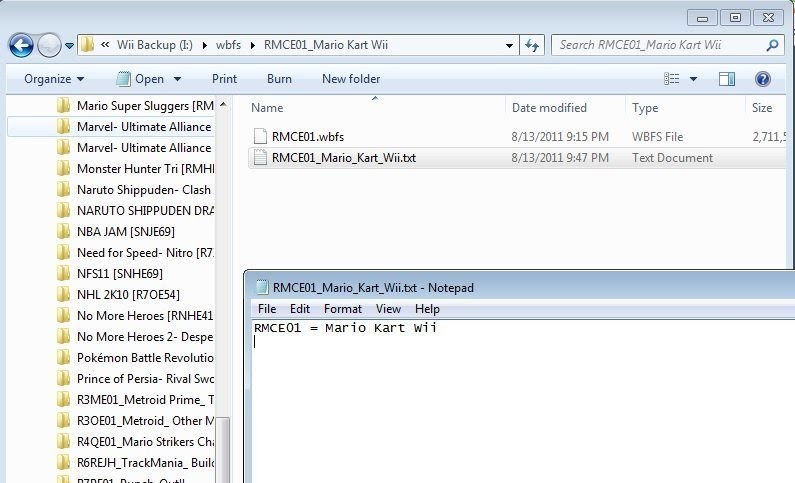This screenshot has width=795, height=483.
Task: Toggle the preview pane
Action: (727, 79)
